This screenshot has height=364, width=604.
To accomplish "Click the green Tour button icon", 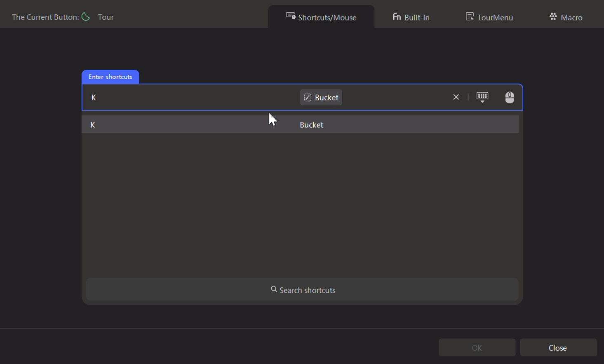I will (x=86, y=17).
